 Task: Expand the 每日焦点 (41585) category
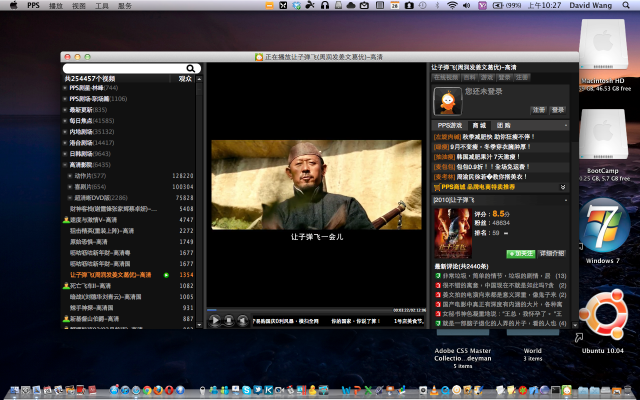(x=65, y=121)
